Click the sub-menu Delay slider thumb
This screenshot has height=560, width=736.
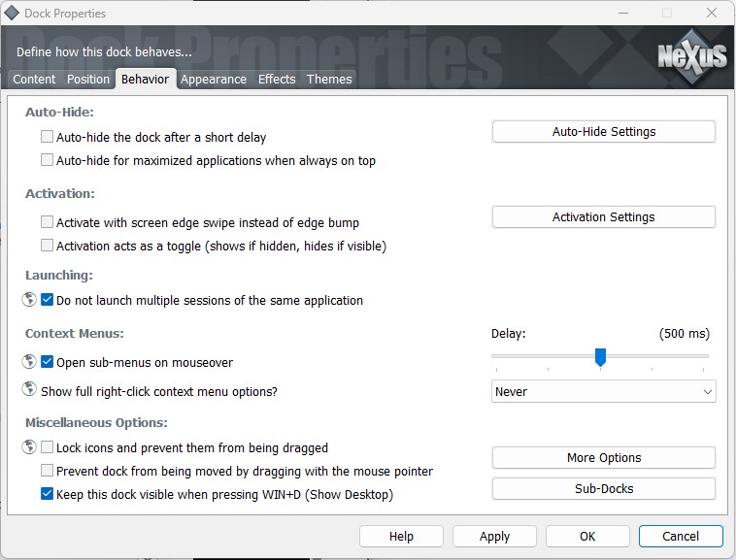(x=600, y=358)
